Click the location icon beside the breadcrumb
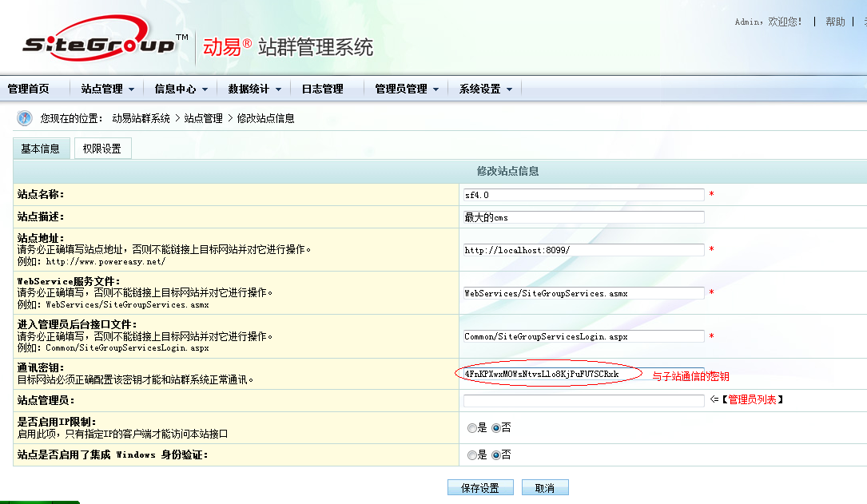Screen dimensions: 867x504 [25, 118]
